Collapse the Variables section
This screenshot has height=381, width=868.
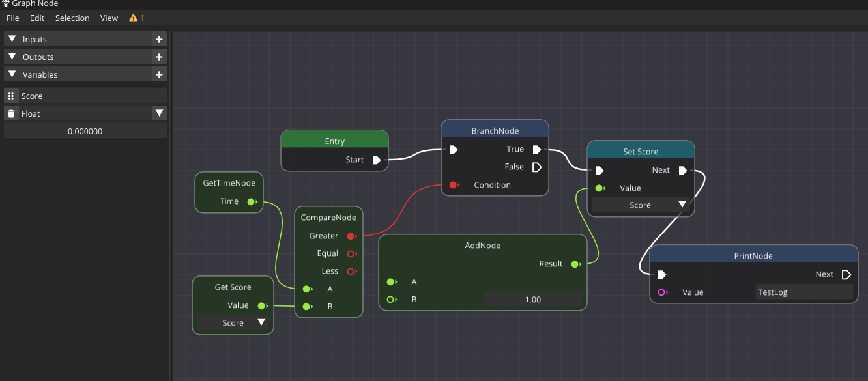pos(12,75)
